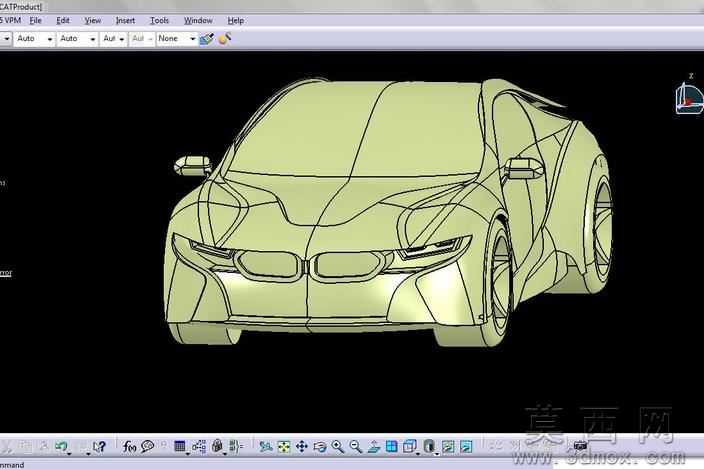Expand the Design Table dropdown arrow
704x469 pixels.
[x=188, y=454]
